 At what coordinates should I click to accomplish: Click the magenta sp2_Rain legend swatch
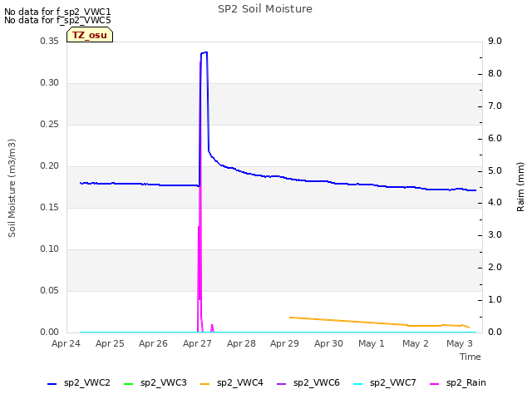(435, 384)
